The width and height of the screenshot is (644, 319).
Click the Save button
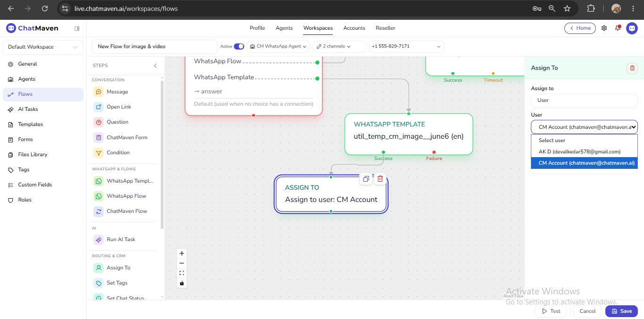tap(621, 311)
